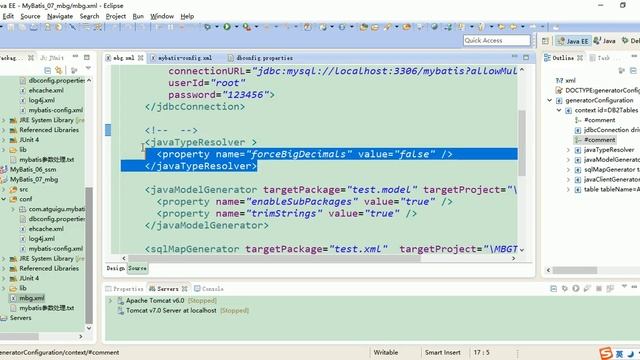Open the Source menu
The height and width of the screenshot is (360, 640).
[x=30, y=16]
